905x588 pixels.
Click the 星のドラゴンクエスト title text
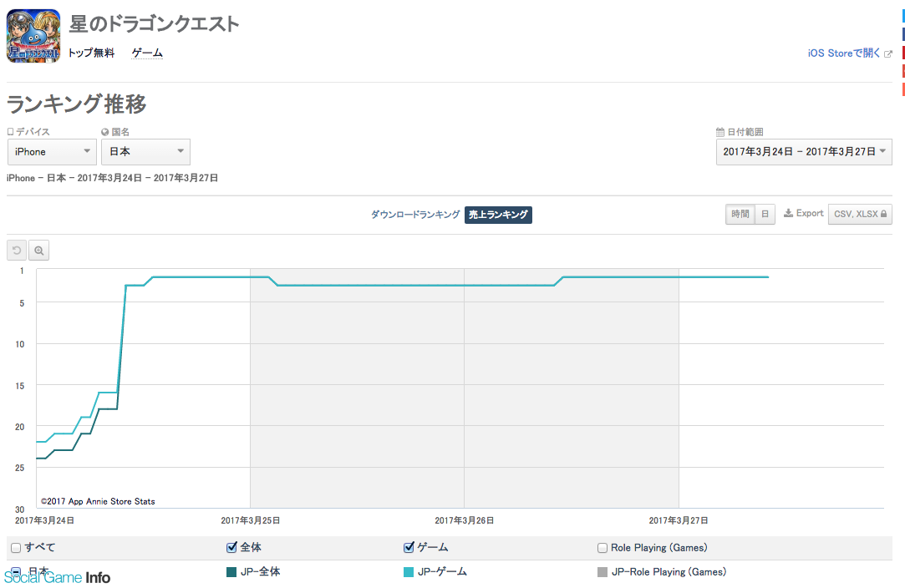coord(154,24)
